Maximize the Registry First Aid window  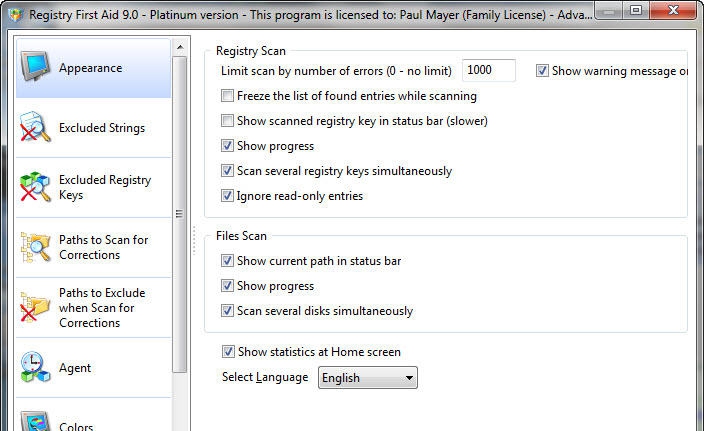pos(636,10)
